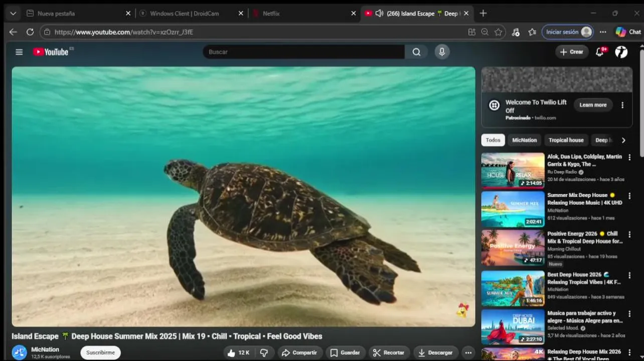Click the turtle video player
Screen dimensions: 644x361
point(243,197)
